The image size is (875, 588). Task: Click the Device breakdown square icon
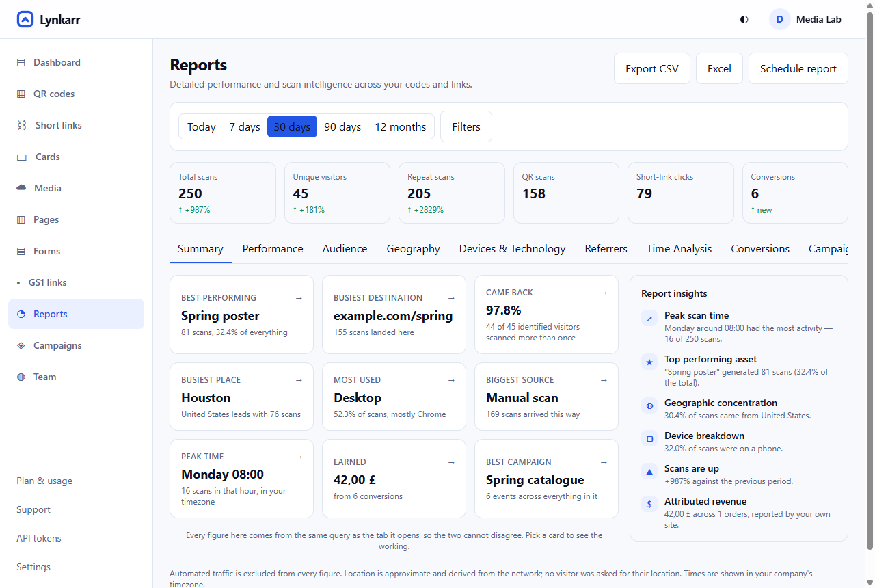click(649, 439)
